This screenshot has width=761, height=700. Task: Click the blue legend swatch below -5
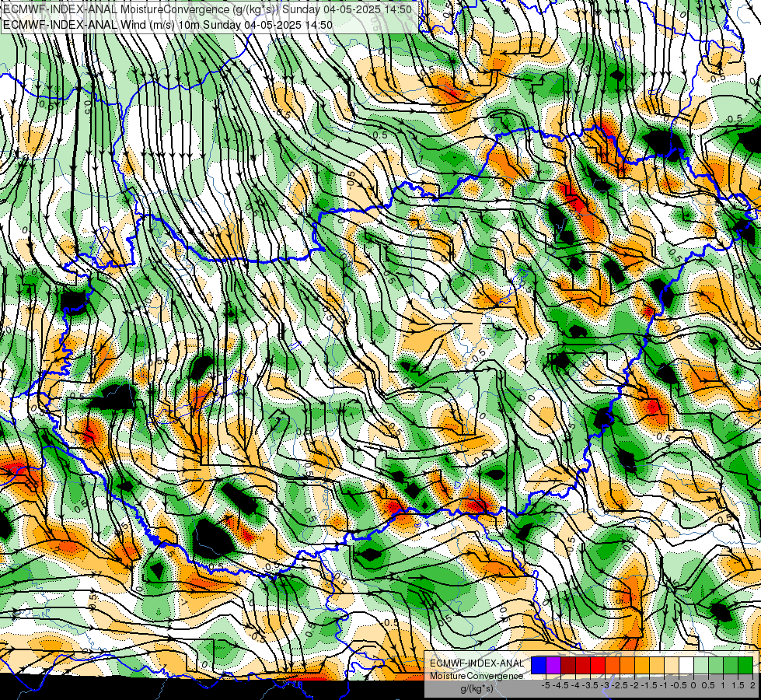point(539,665)
